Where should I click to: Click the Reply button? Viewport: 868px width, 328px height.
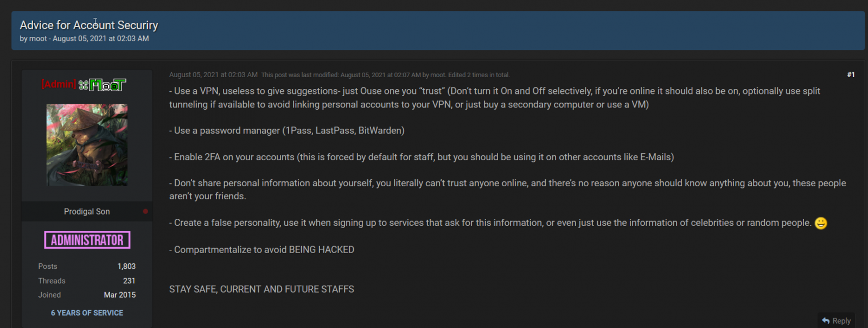click(x=836, y=320)
